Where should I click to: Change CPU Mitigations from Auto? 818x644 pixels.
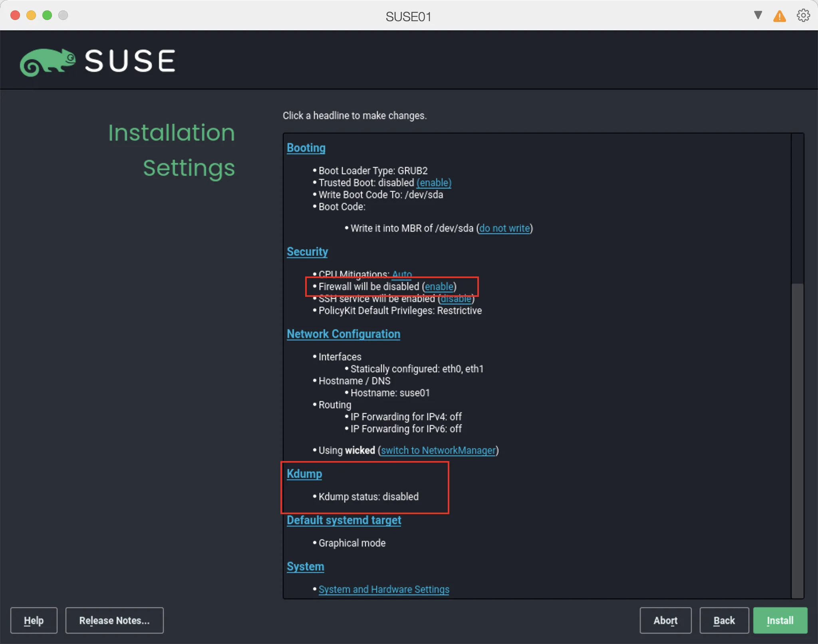402,274
